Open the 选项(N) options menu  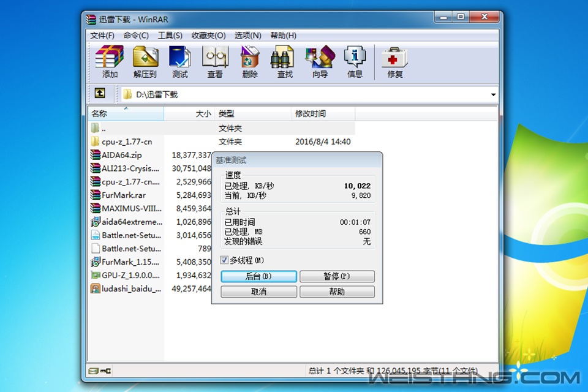click(x=248, y=36)
